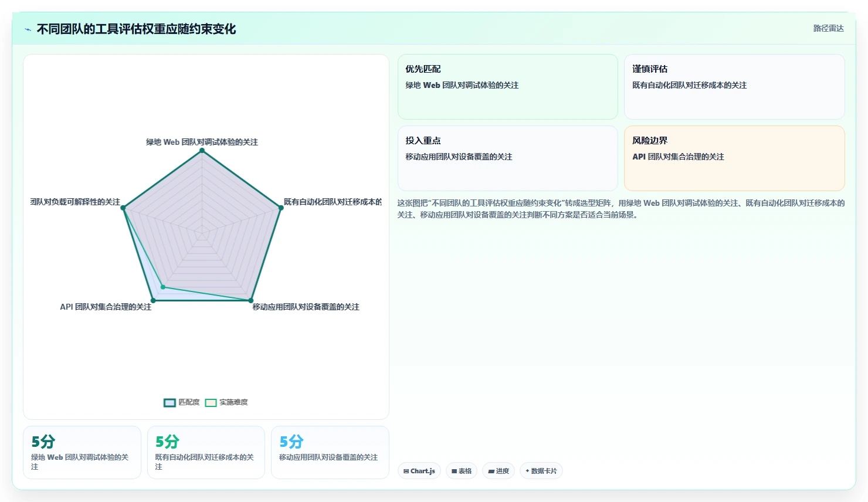Open the 谨慎评估 card
Viewport: 868px width, 502px height.
(x=734, y=87)
